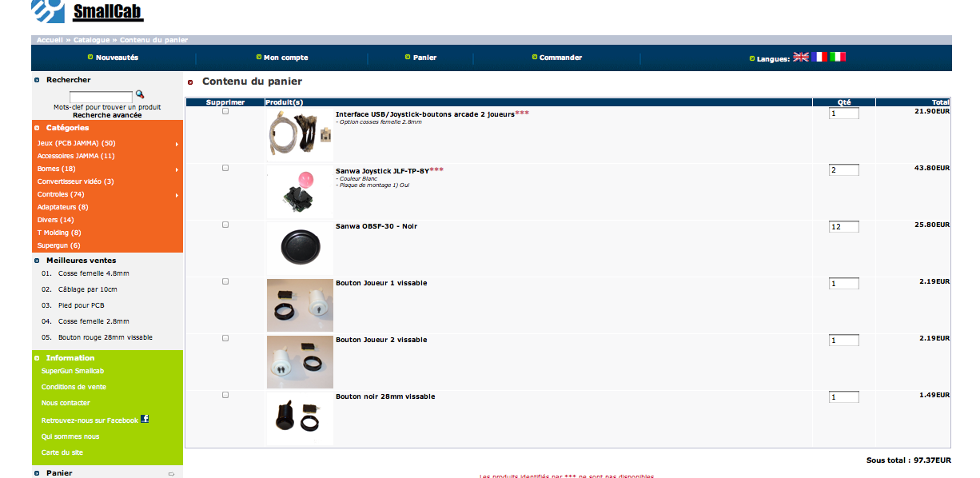Open Conditions de vente link
980x478 pixels.
point(74,387)
